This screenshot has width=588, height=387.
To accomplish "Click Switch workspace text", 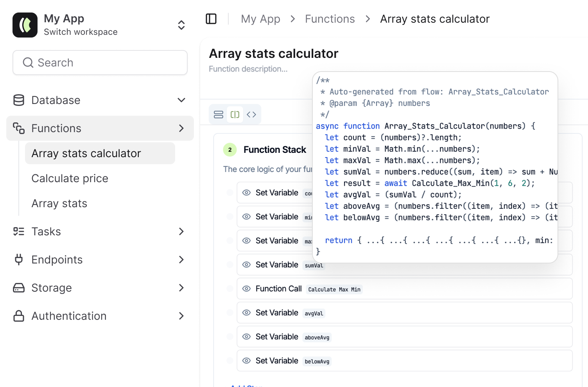I will click(81, 32).
